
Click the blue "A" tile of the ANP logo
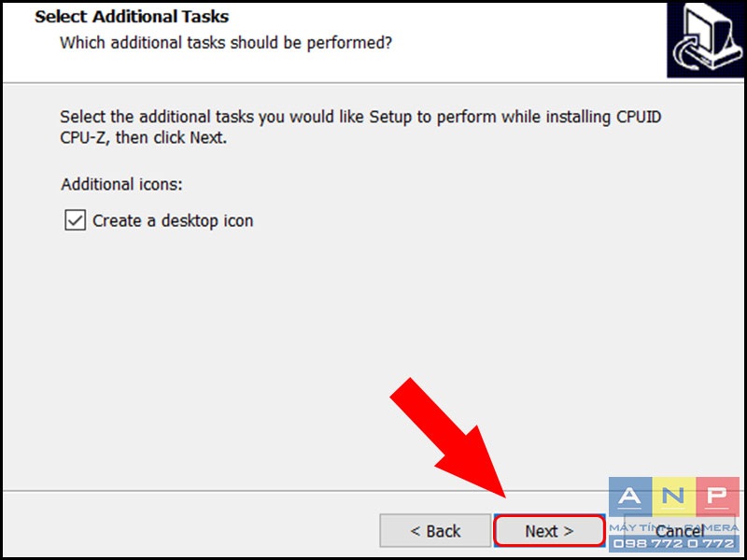point(630,497)
